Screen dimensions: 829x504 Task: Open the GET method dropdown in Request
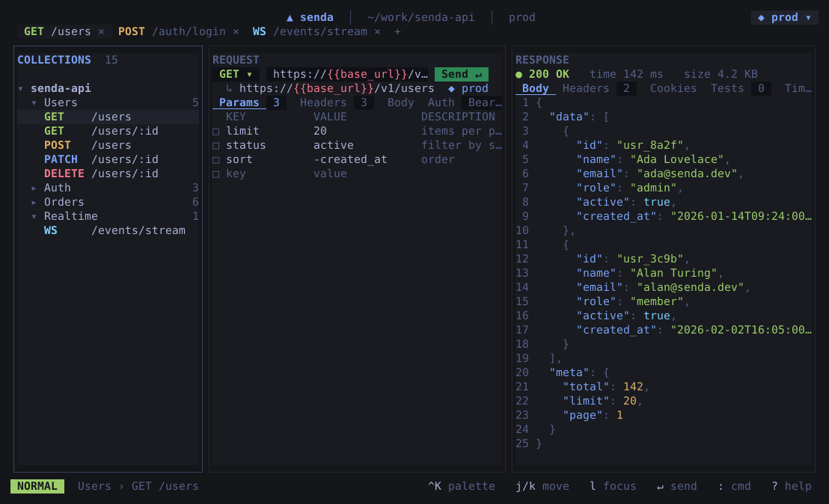(x=236, y=74)
